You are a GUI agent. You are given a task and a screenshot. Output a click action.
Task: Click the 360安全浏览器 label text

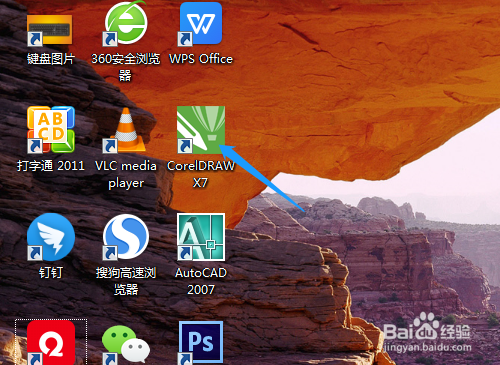tap(125, 67)
